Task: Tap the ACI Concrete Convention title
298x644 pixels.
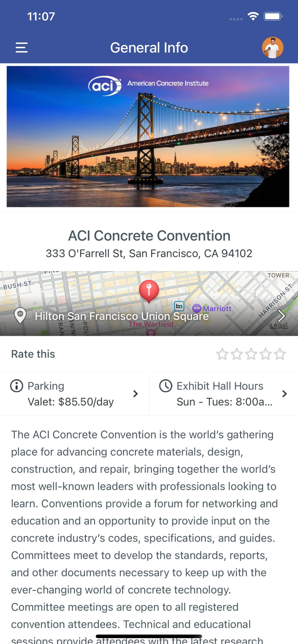Action: 149,235
